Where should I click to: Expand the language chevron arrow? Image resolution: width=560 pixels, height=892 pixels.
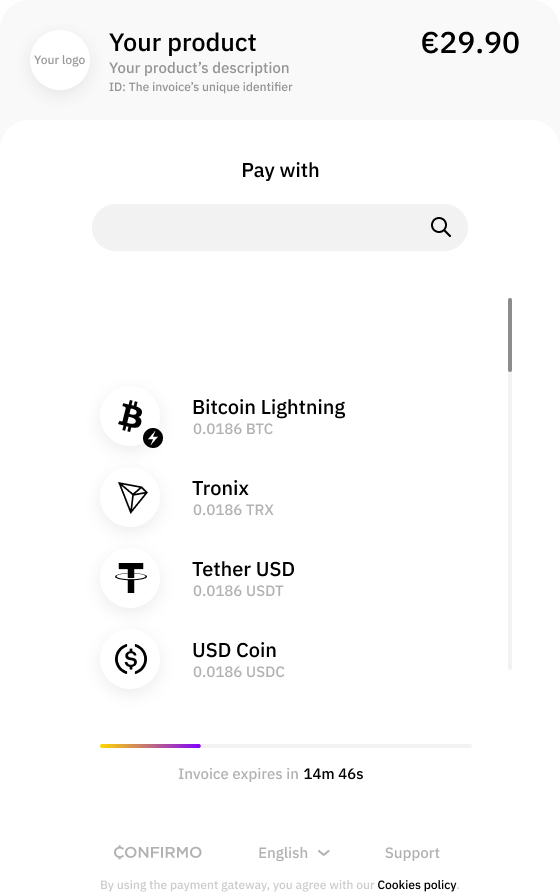323,853
